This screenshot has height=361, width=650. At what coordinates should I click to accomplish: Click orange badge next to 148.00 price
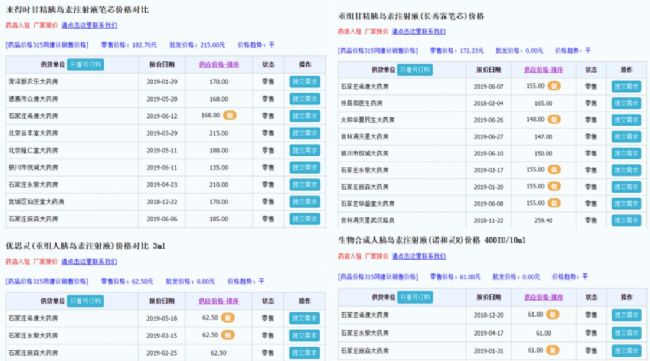(x=554, y=119)
